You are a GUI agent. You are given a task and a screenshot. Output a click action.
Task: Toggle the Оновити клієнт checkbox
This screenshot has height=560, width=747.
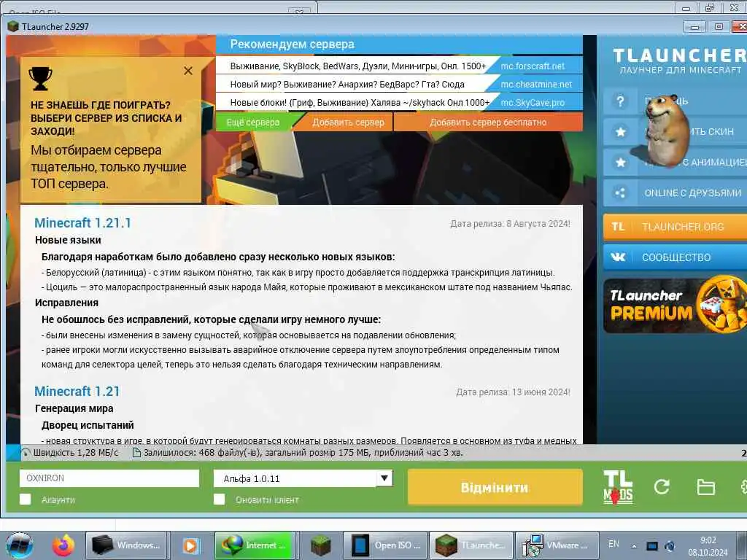tap(219, 499)
